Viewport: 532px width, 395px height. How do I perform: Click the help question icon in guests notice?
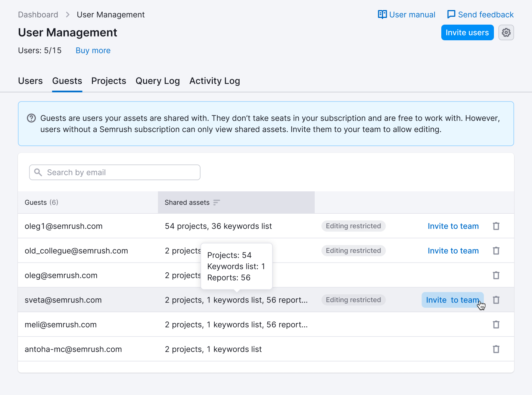(31, 118)
